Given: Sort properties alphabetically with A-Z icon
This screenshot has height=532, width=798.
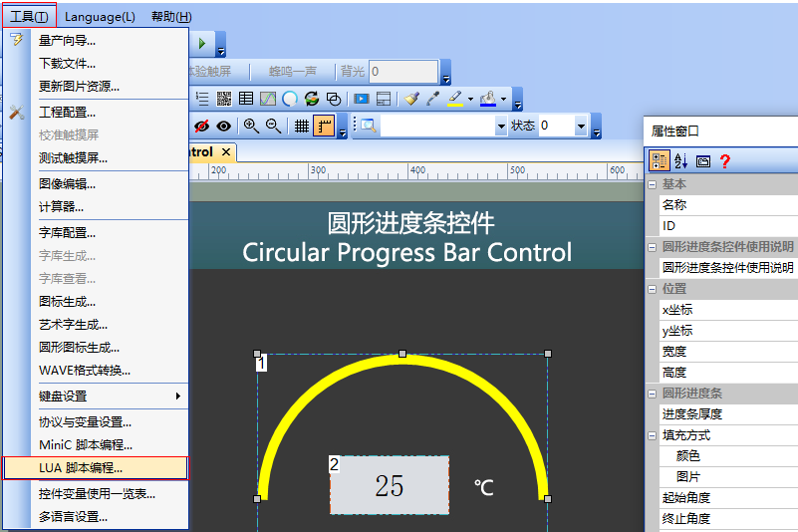Looking at the screenshot, I should [681, 160].
